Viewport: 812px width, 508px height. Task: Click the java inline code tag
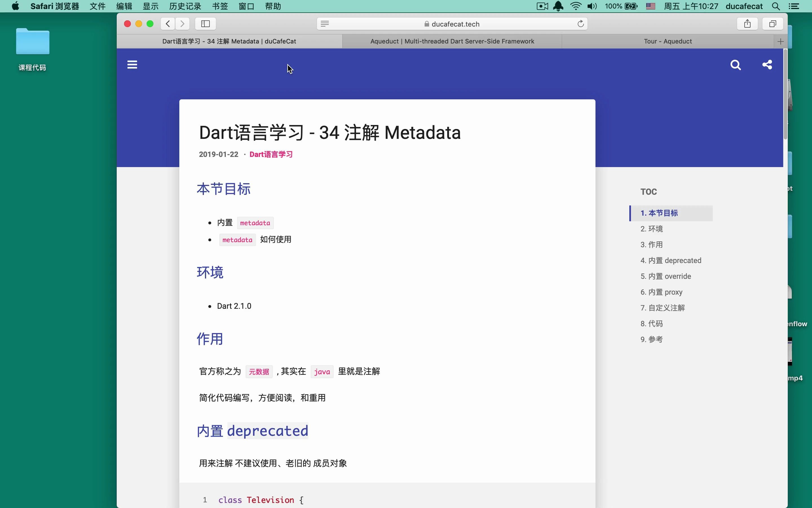(x=322, y=372)
